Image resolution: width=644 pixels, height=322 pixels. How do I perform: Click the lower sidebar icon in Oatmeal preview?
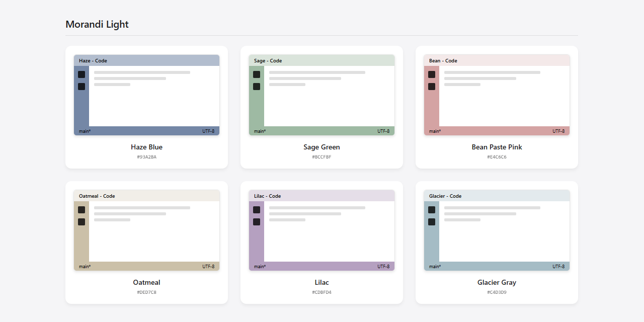[82, 222]
